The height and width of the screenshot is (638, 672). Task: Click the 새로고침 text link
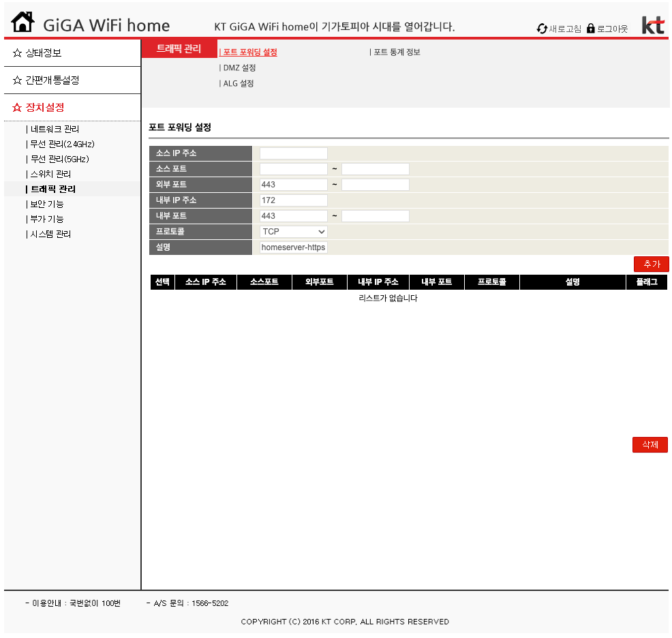pos(565,29)
